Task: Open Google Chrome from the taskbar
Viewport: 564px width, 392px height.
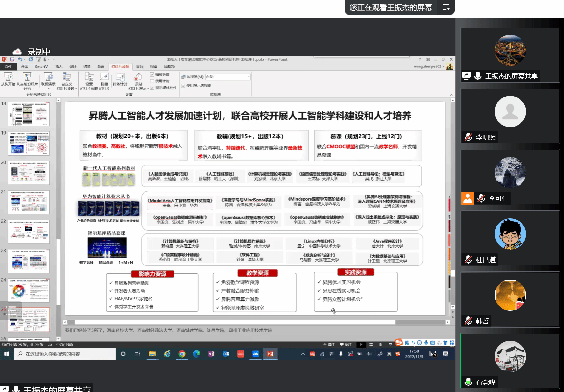Action: [x=182, y=354]
